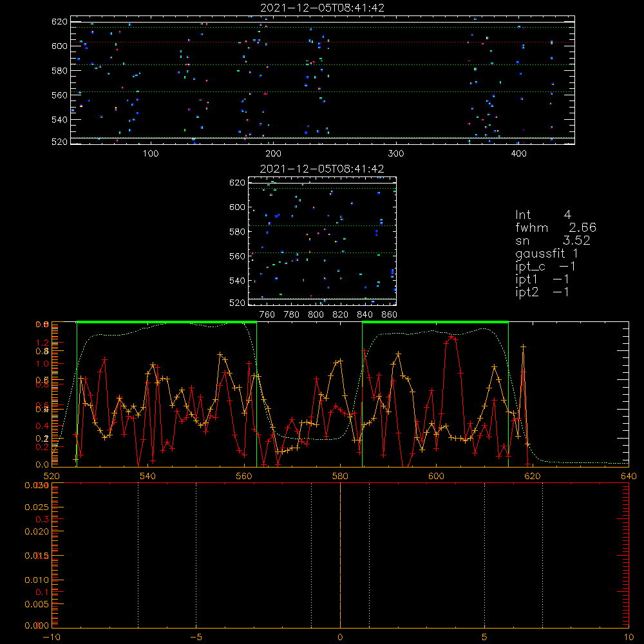Click x-axis label 400 on top plot
Image resolution: width=644 pixels, height=644 pixels.
[518, 154]
